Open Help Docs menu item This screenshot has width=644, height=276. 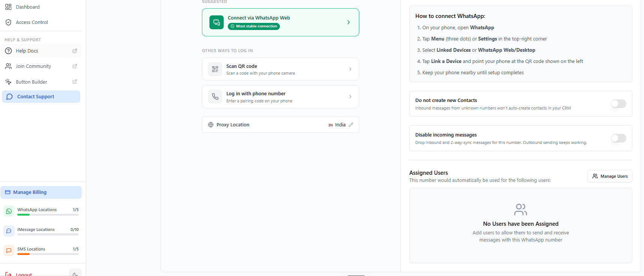41,51
